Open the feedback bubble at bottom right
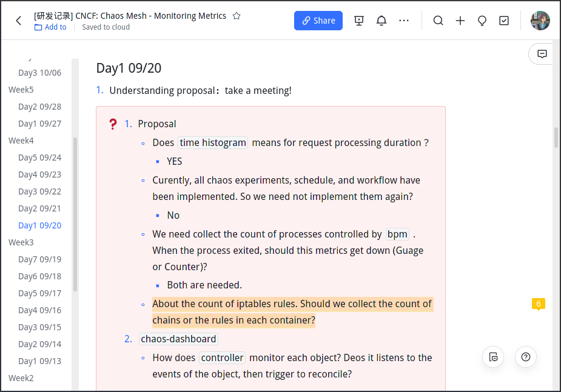This screenshot has width=561, height=392. point(493,357)
